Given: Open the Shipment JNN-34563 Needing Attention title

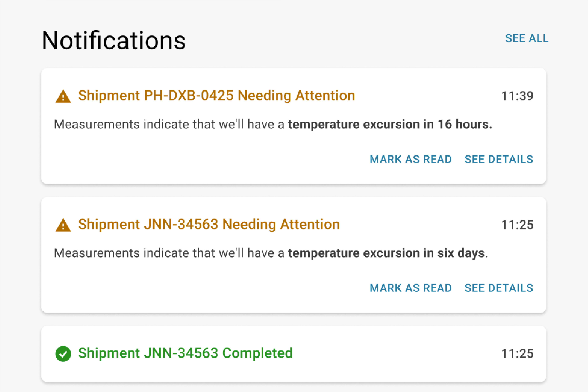Looking at the screenshot, I should pos(209,224).
